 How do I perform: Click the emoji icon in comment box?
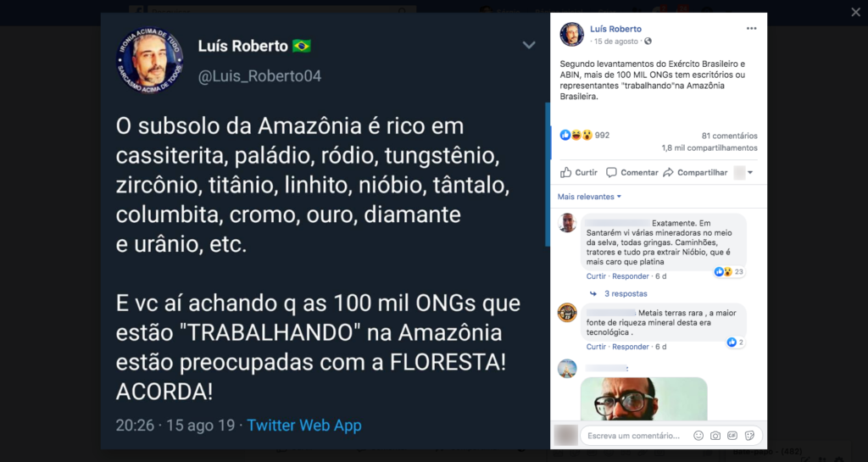(698, 436)
